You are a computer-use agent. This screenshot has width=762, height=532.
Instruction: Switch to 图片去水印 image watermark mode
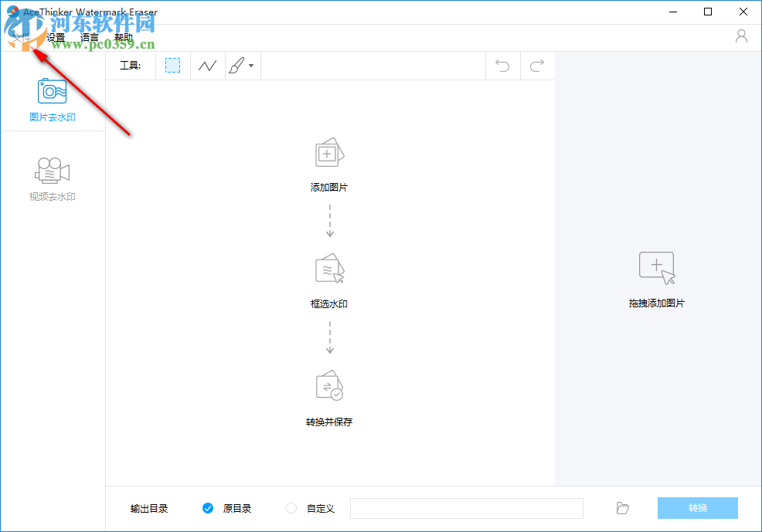[52, 100]
